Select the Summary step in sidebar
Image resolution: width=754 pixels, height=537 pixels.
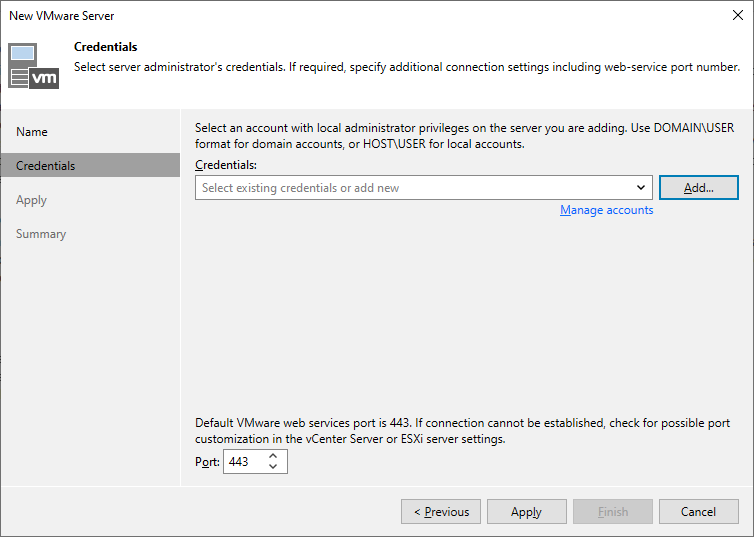tap(41, 234)
